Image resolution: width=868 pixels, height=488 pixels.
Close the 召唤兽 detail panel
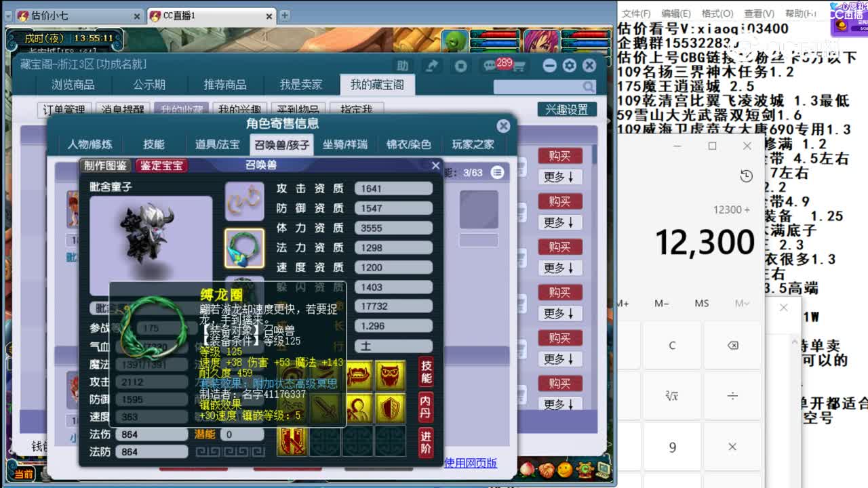click(x=435, y=165)
